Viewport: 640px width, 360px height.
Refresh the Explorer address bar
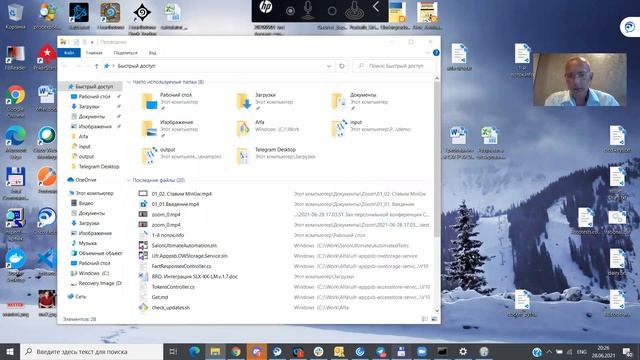342,66
